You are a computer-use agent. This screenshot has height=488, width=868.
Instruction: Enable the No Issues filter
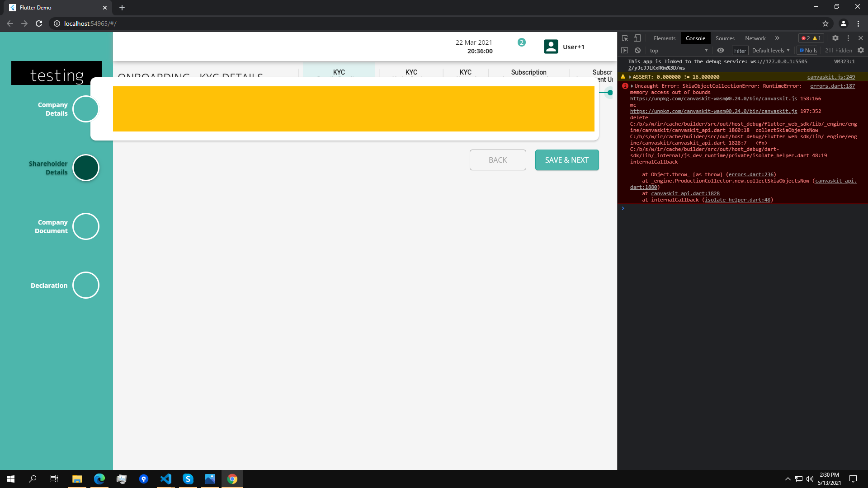point(808,50)
